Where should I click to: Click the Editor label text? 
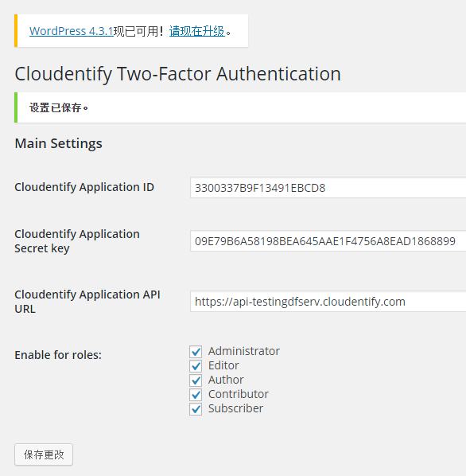point(223,365)
